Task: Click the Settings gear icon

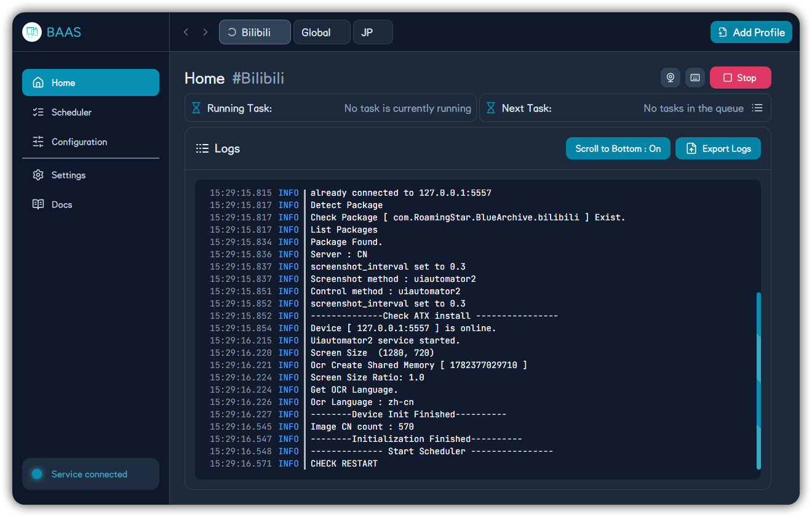Action: (38, 175)
